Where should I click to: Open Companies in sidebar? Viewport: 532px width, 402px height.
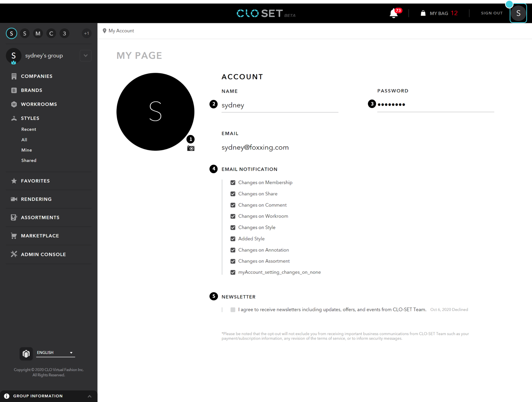(37, 76)
